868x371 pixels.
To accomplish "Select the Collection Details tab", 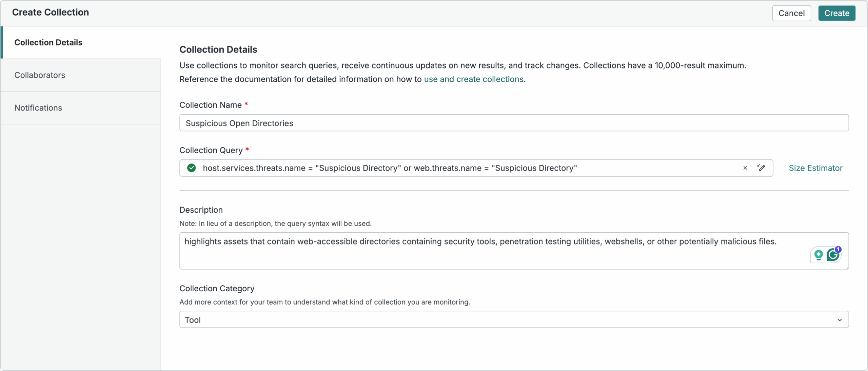I will click(48, 42).
